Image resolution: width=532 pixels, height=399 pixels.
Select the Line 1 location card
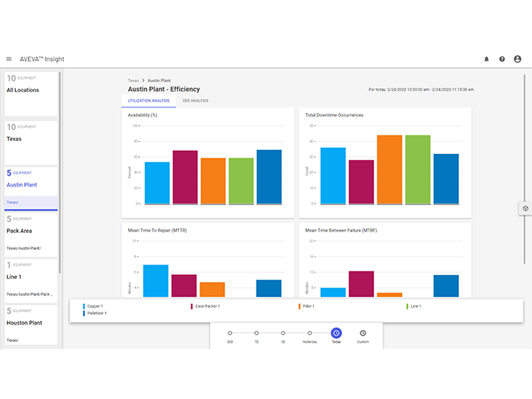click(30, 276)
